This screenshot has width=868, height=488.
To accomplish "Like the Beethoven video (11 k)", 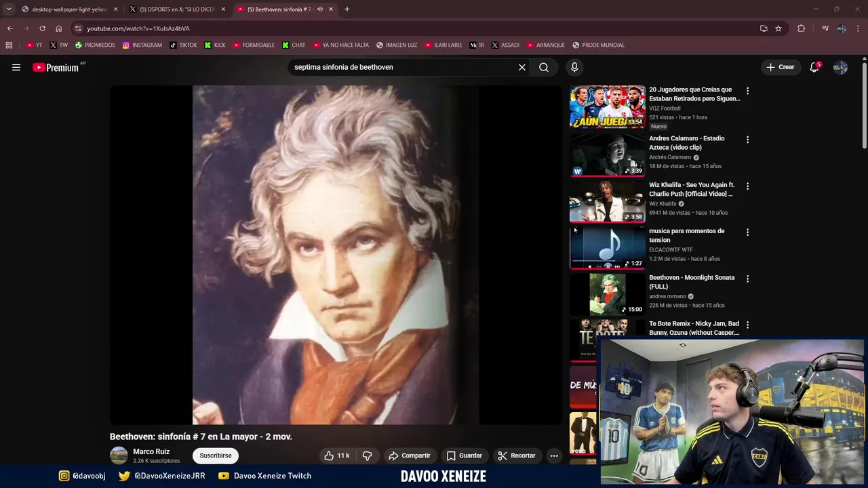I will pos(336,455).
